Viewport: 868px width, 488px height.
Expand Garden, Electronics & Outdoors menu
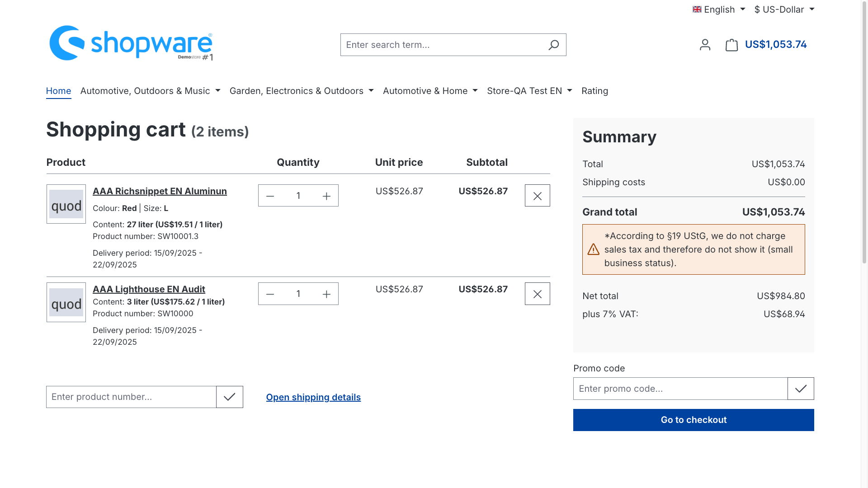click(302, 91)
